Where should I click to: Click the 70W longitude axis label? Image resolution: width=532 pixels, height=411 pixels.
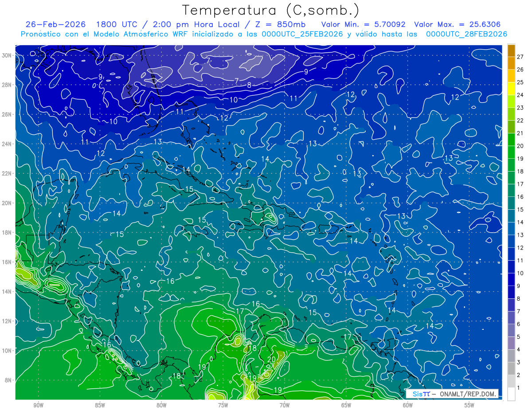[x=285, y=405]
